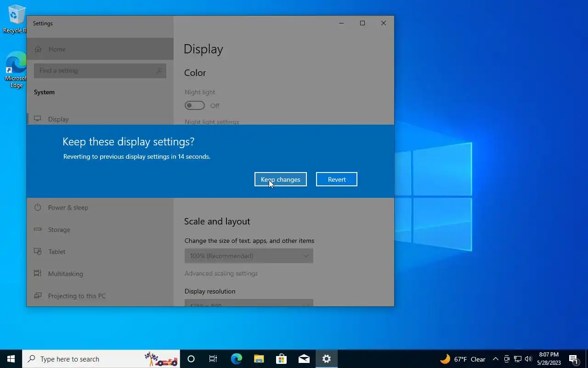Show hidden system tray icons
This screenshot has width=588, height=368.
pyautogui.click(x=495, y=359)
